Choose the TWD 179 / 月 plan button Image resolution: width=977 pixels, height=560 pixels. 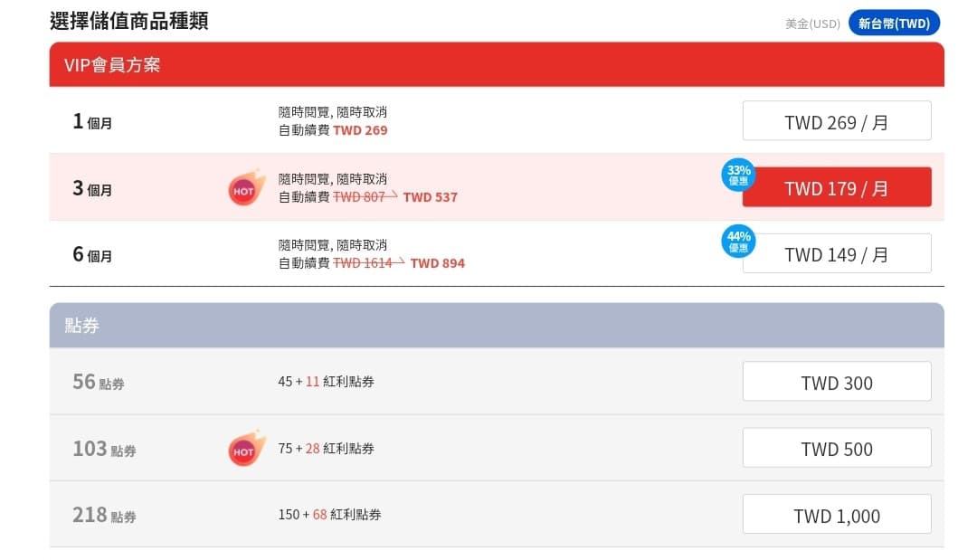[x=836, y=187]
